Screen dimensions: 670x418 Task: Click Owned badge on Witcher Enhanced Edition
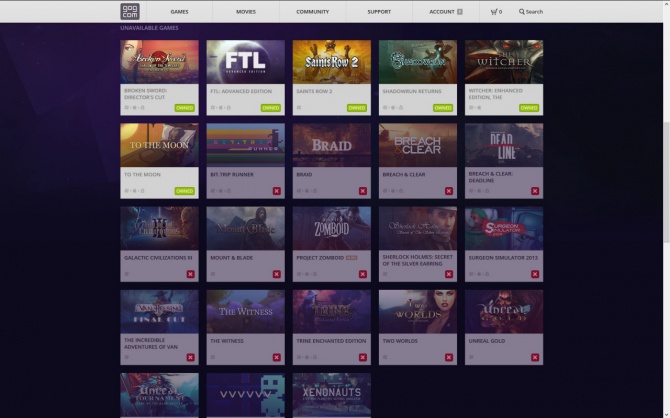tap(529, 108)
